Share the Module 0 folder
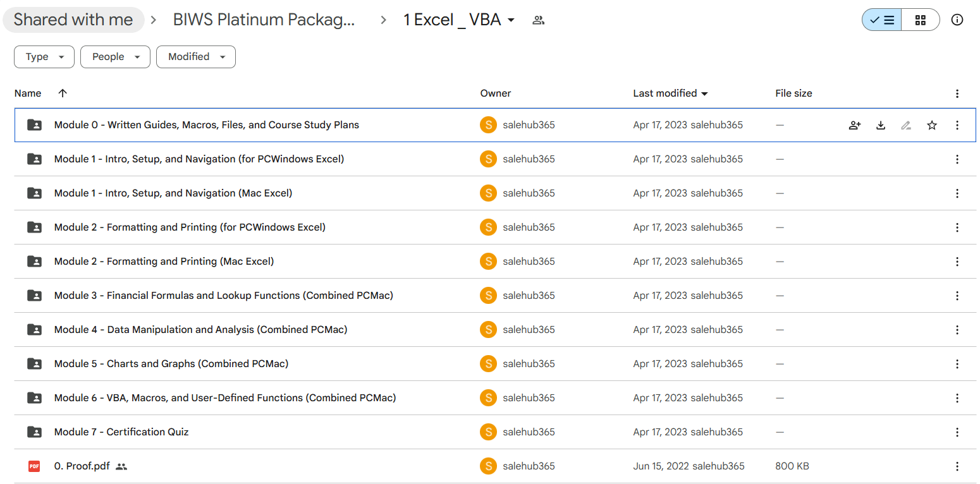This screenshot has height=484, width=980. coord(855,125)
